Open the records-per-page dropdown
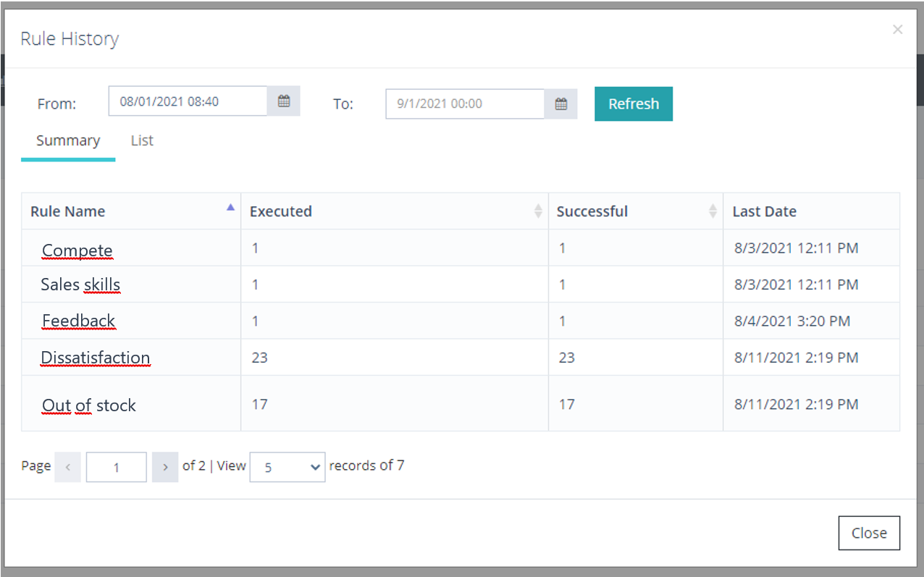The image size is (924, 577). click(287, 467)
